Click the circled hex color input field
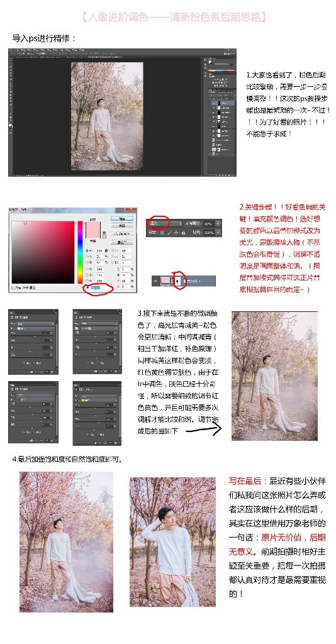 point(100,287)
